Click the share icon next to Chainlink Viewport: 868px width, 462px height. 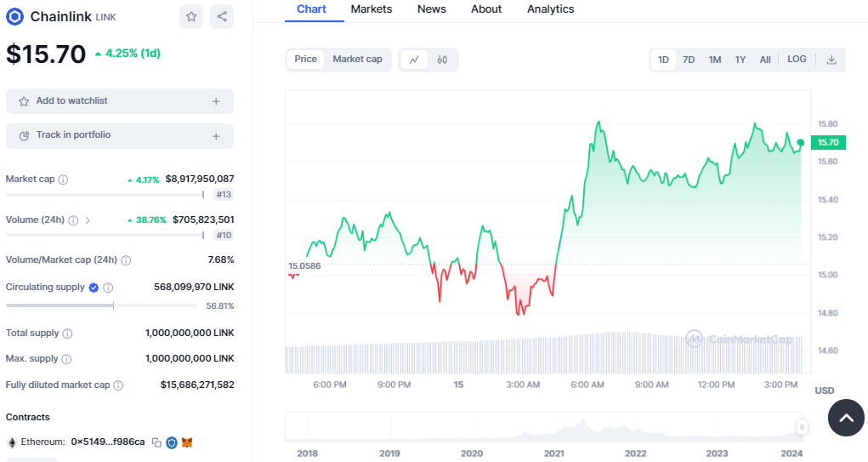coord(221,16)
